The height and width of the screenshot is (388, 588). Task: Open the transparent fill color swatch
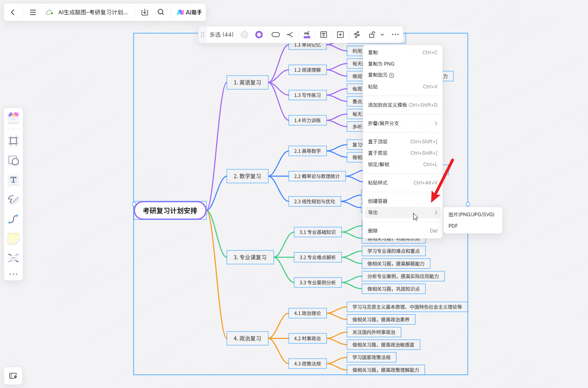point(244,35)
